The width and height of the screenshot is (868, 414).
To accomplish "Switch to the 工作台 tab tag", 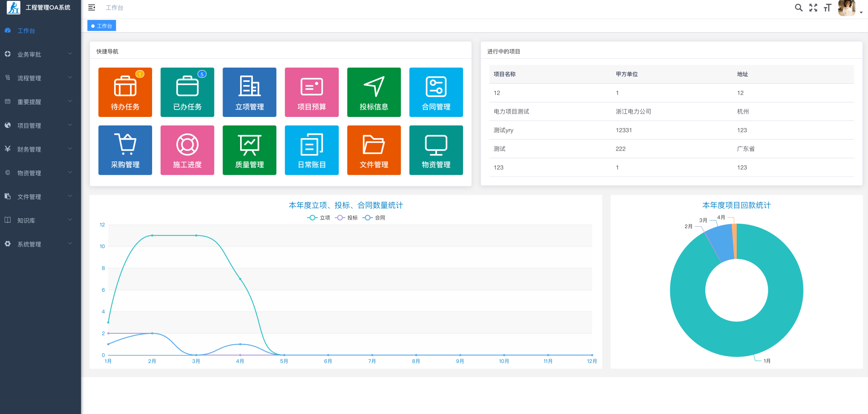I will 102,26.
